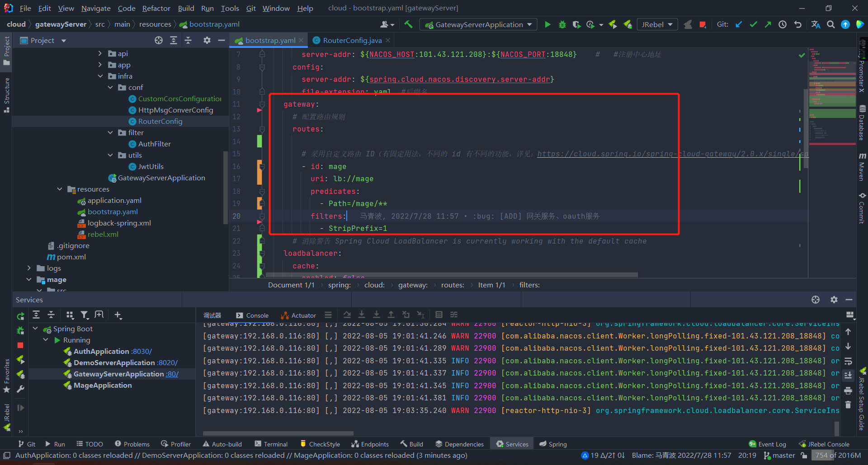The width and height of the screenshot is (868, 465).
Task: Open Git show history clock icon
Action: pyautogui.click(x=783, y=24)
